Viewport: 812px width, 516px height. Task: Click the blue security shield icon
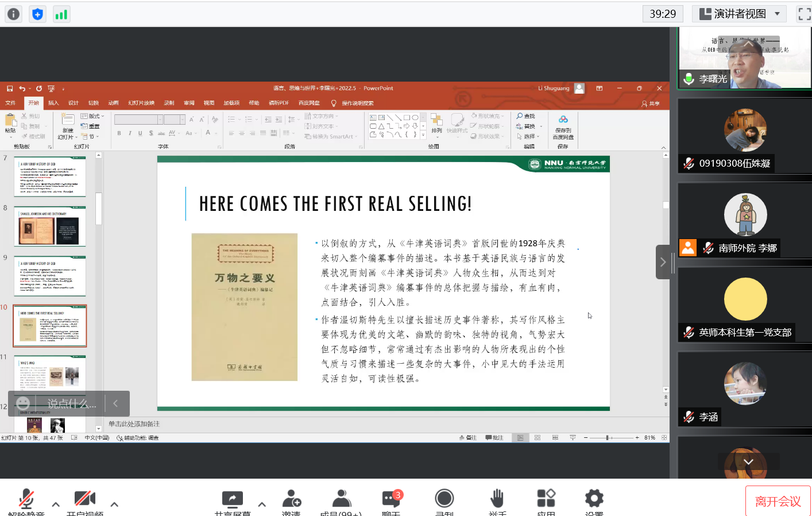click(x=37, y=14)
